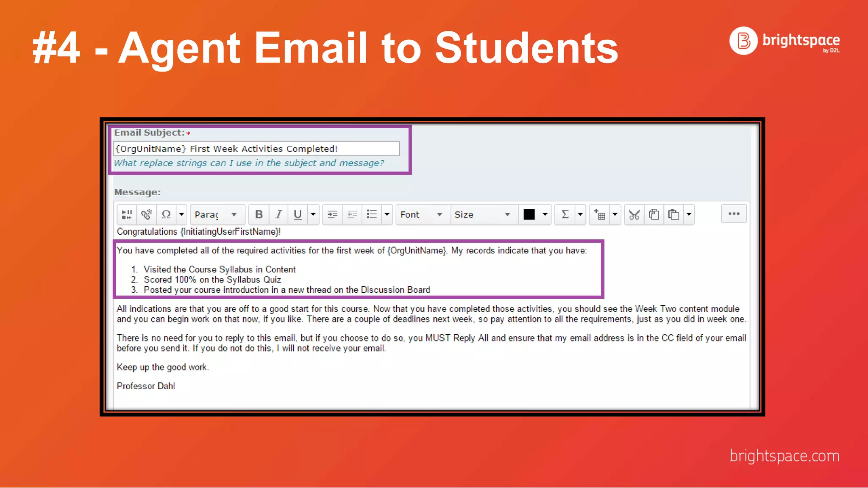The width and height of the screenshot is (868, 488).
Task: Click the 'Professor Dahl' signature text
Action: tap(146, 386)
